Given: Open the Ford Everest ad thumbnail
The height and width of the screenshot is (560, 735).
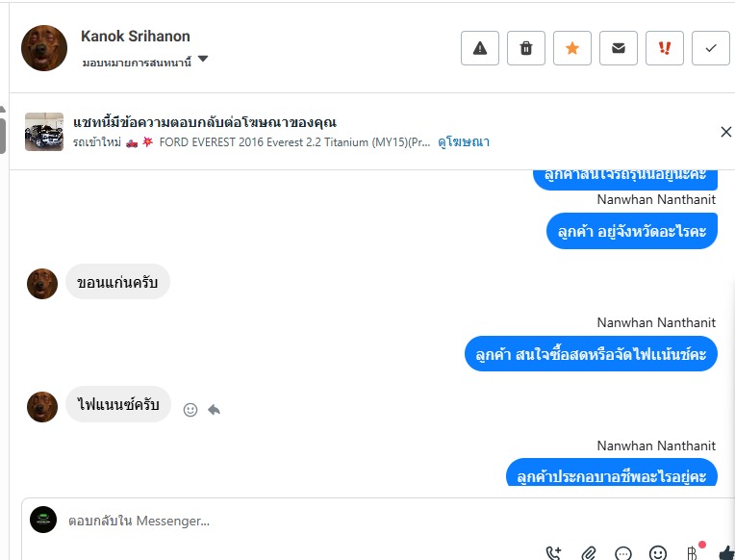Looking at the screenshot, I should point(44,132).
